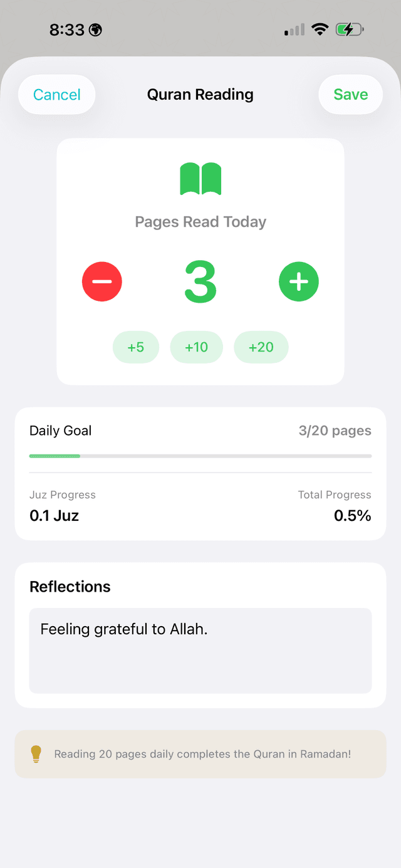
Task: Tap the cellular signal bars icon
Action: click(x=292, y=29)
